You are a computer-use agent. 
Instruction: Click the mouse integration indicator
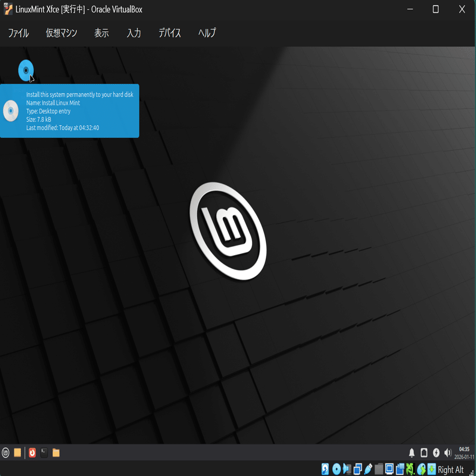click(x=421, y=469)
